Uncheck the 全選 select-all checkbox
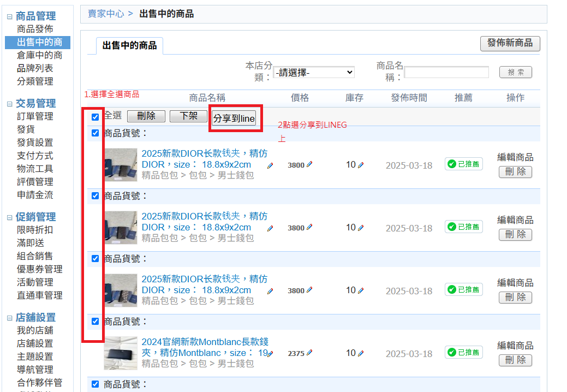The width and height of the screenshot is (567, 392). click(x=95, y=117)
